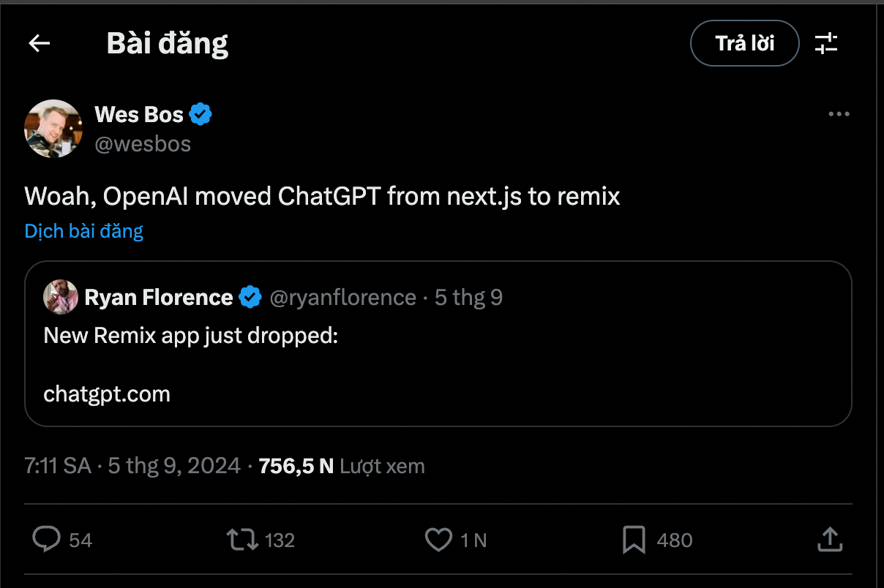Click the share upload icon
Viewport: 884px width, 588px height.
point(829,540)
